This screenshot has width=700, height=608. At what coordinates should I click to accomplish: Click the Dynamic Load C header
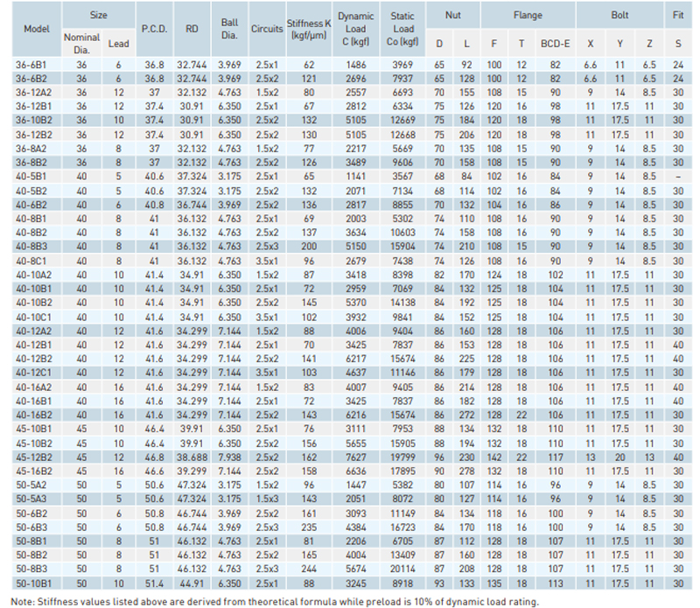[355, 28]
